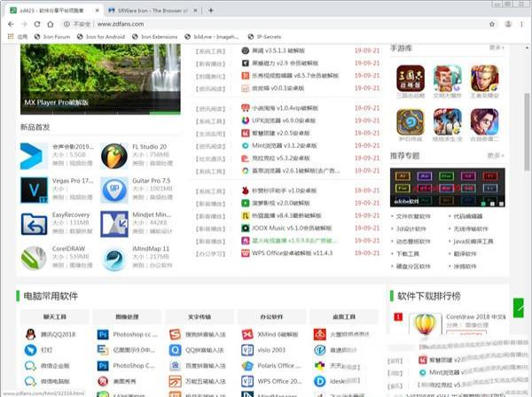Click the Polaris Office icon
Viewport: 532px width, 397px height.
point(247,366)
